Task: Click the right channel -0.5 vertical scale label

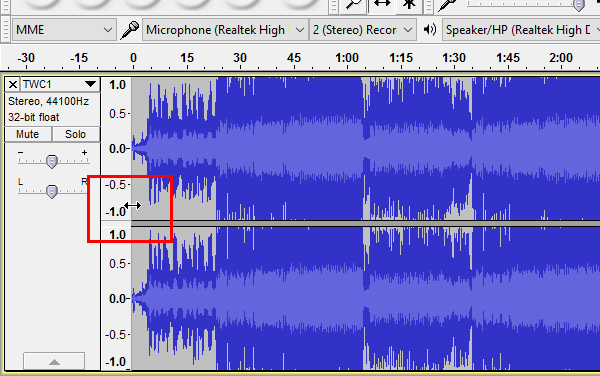Action: pyautogui.click(x=116, y=335)
